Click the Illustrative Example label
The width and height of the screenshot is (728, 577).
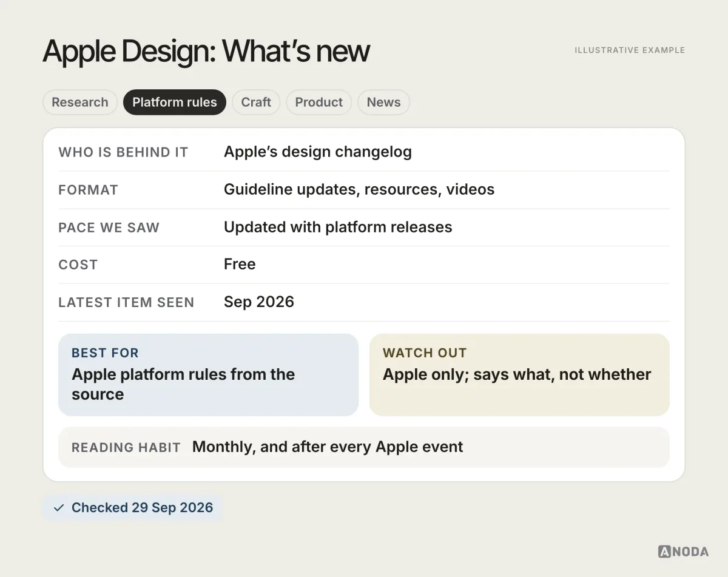[x=630, y=50]
